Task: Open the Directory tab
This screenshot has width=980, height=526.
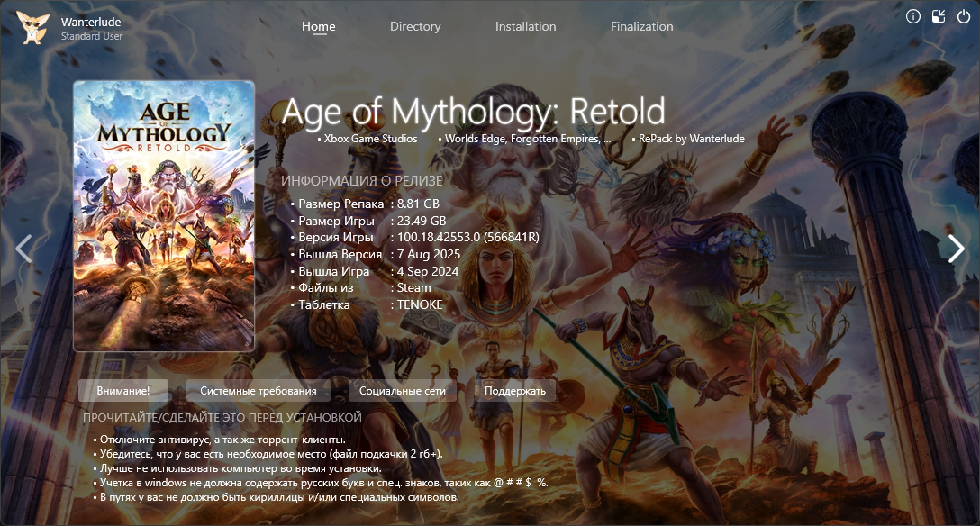Action: pos(415,26)
